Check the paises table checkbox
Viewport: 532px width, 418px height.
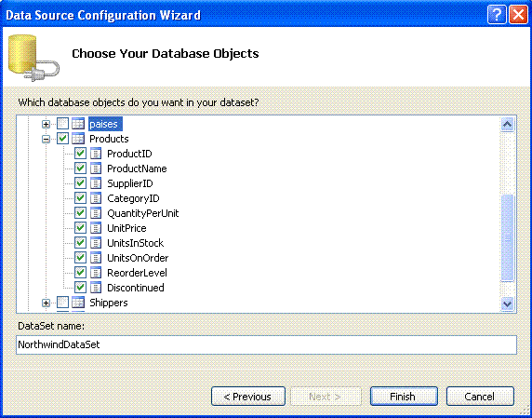coord(62,124)
